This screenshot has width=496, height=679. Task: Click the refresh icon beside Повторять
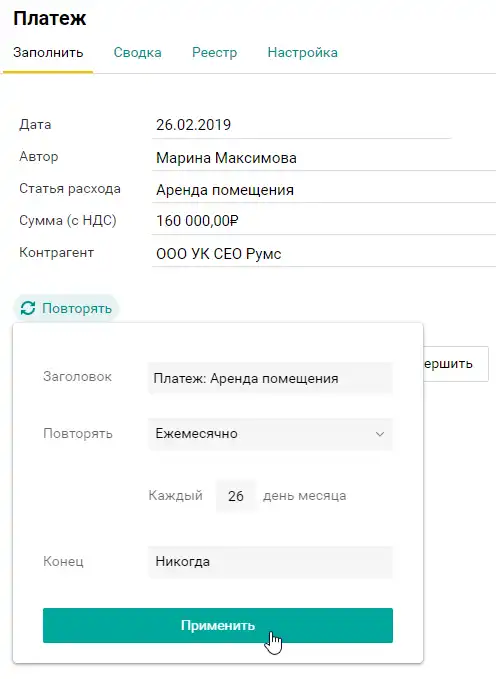point(28,308)
